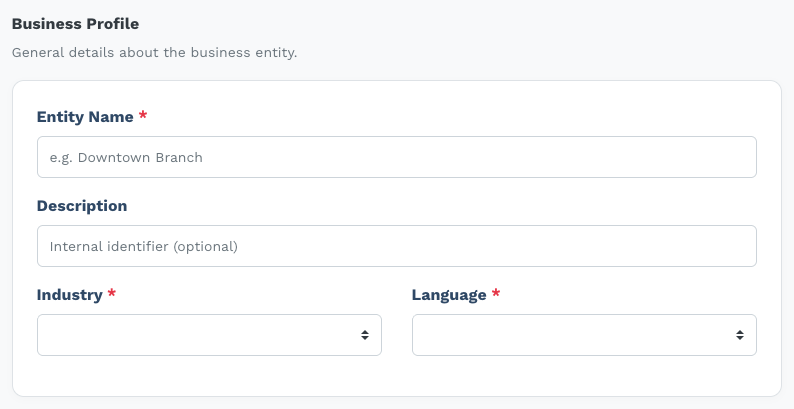
Task: Open the Industry dropdown
Action: pyautogui.click(x=209, y=335)
